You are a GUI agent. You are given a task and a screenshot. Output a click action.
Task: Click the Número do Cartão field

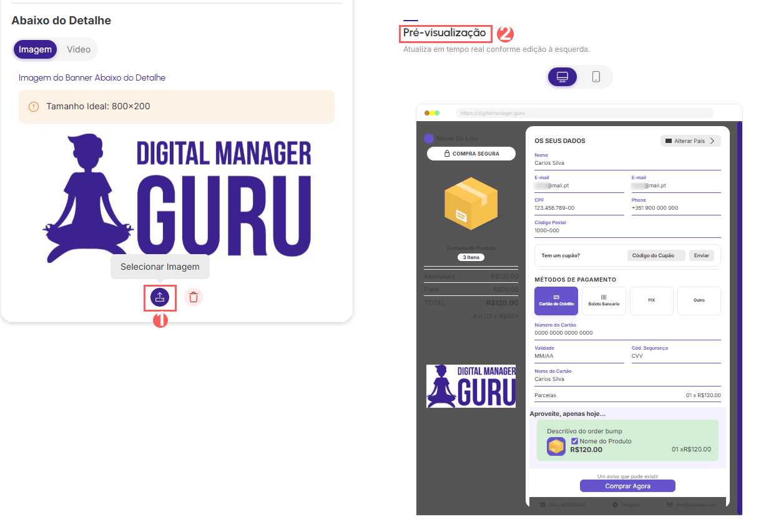627,330
